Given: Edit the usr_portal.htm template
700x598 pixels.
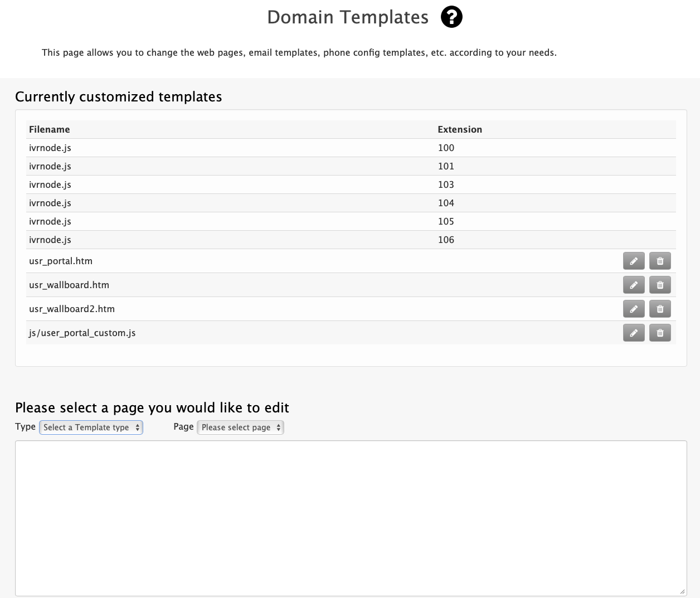Looking at the screenshot, I should coord(634,260).
